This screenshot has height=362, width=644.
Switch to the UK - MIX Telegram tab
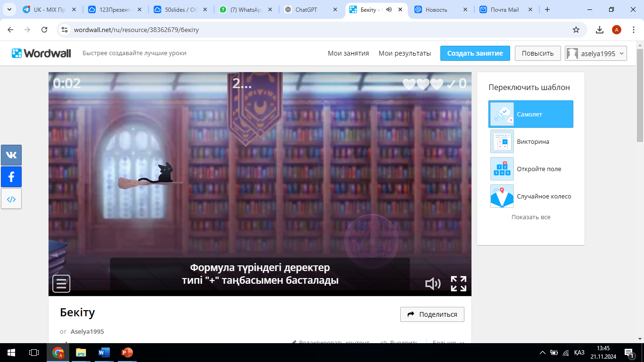pos(50,10)
